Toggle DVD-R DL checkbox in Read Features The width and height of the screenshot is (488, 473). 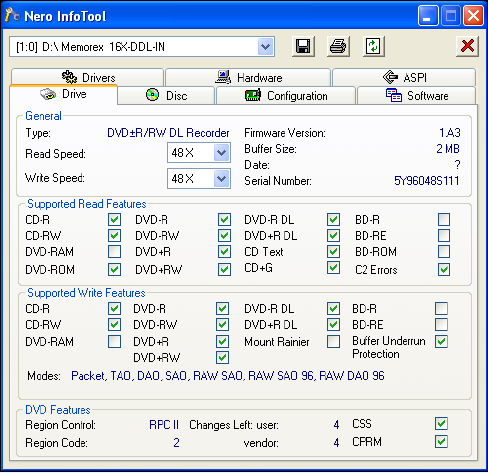[x=333, y=220]
